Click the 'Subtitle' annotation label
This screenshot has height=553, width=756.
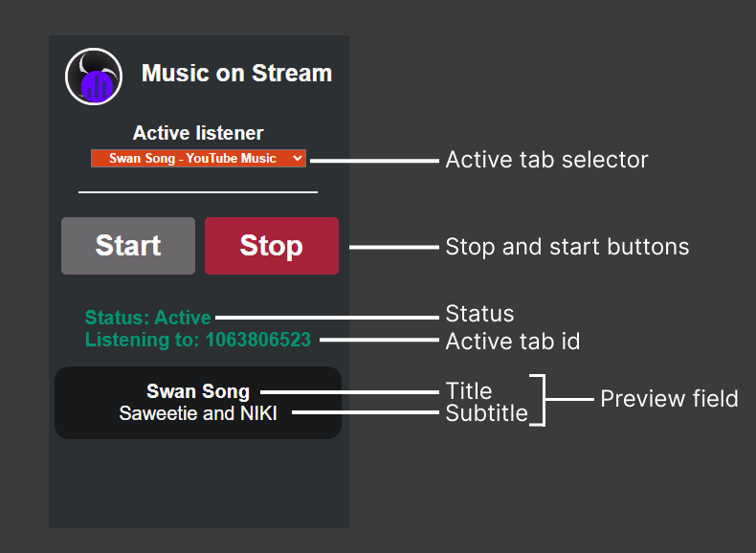click(486, 414)
